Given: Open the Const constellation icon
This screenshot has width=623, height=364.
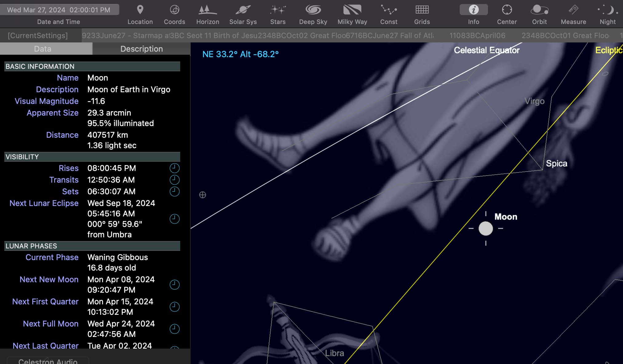Looking at the screenshot, I should (x=389, y=10).
